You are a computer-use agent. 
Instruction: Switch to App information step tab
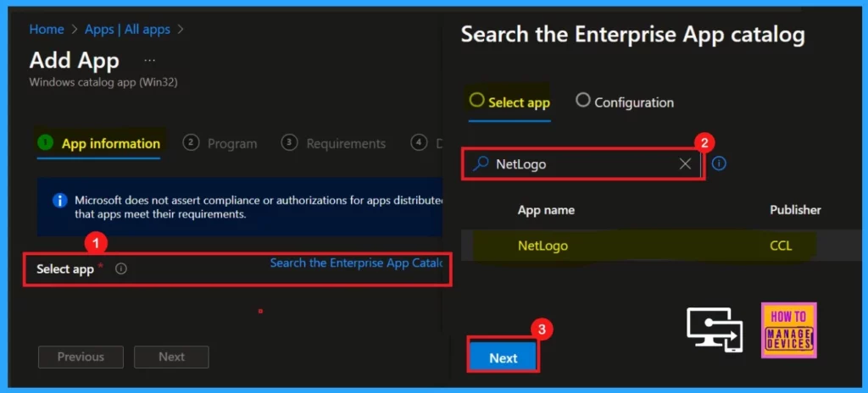pos(100,144)
